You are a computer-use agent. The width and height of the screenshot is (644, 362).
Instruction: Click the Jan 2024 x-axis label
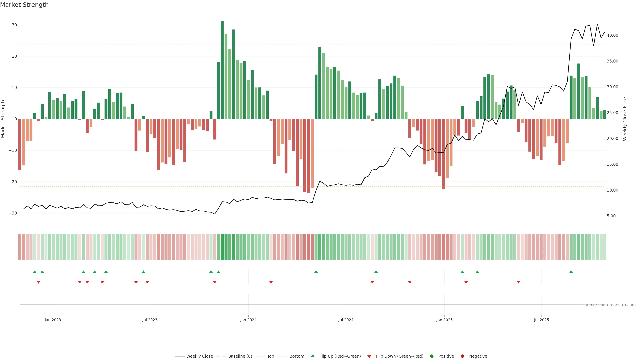pyautogui.click(x=248, y=320)
